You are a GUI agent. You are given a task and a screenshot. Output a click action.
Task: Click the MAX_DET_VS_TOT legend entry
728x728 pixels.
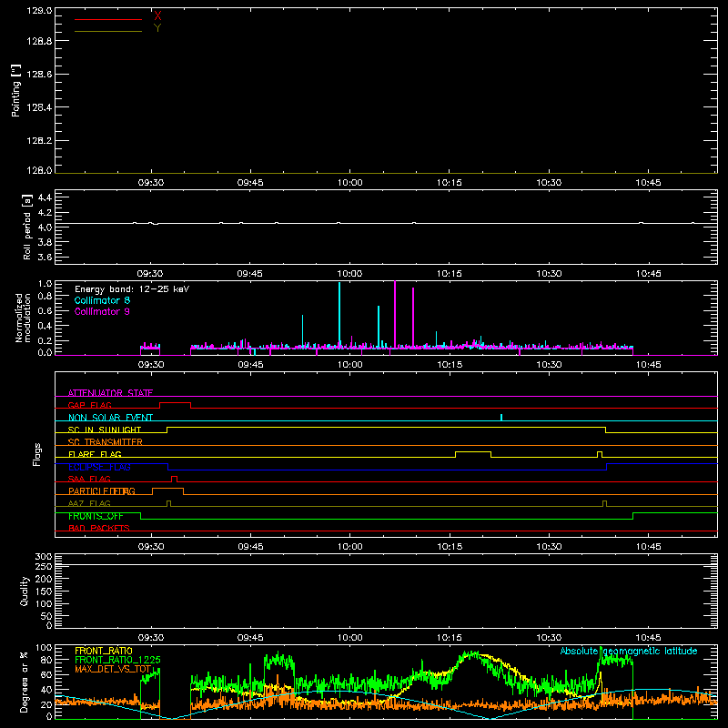pyautogui.click(x=113, y=669)
